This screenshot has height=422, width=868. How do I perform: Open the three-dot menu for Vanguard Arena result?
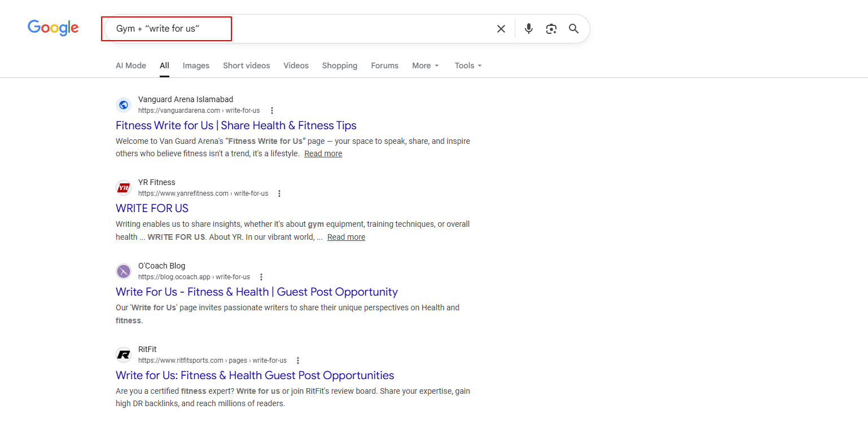pos(272,110)
